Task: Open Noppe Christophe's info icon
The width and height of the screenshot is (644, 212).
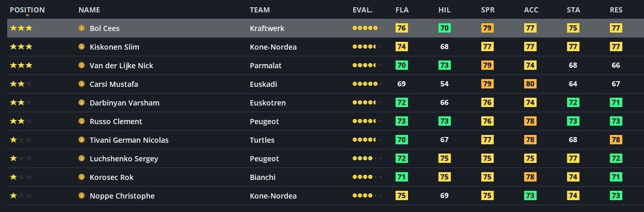Action: [x=81, y=196]
